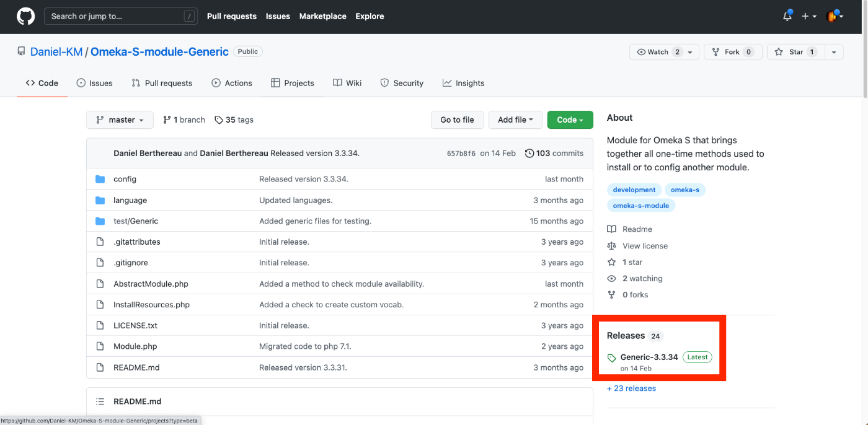Click the repository icon beside Daniel-KM
Screen dimensions: 868x425
click(21, 52)
